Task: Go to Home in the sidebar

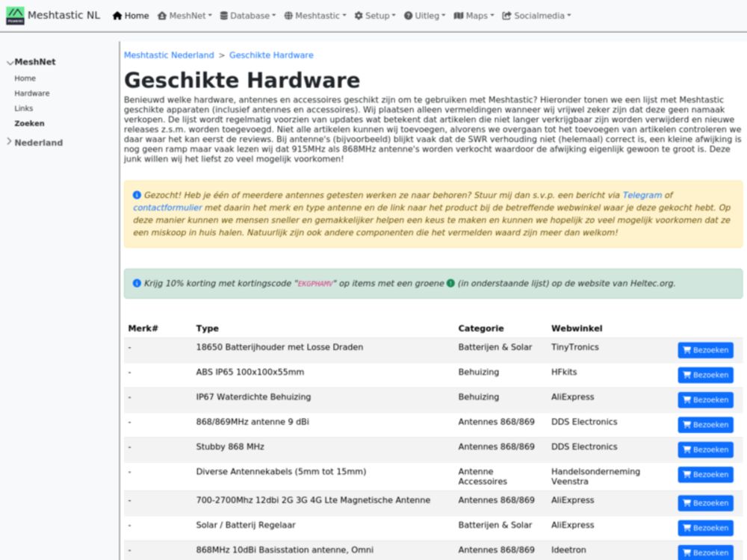Action: (x=25, y=78)
